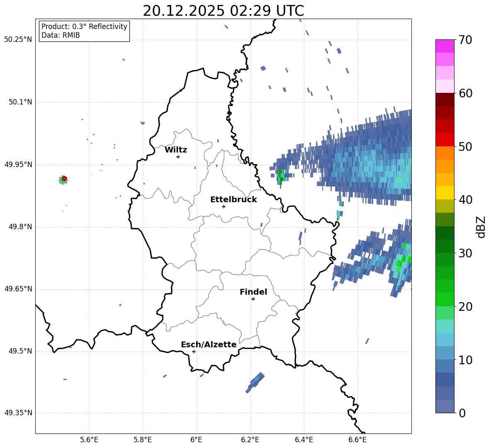Viewport: 491px width, 448px height.
Task: Click the Product: 0.3° Reflectivity label
Action: point(84,27)
